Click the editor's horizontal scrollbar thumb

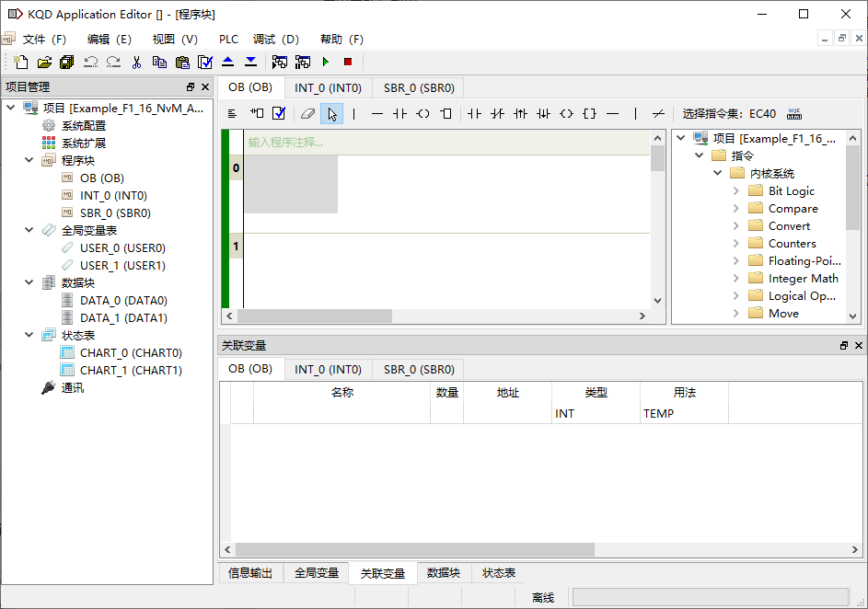[x=315, y=316]
